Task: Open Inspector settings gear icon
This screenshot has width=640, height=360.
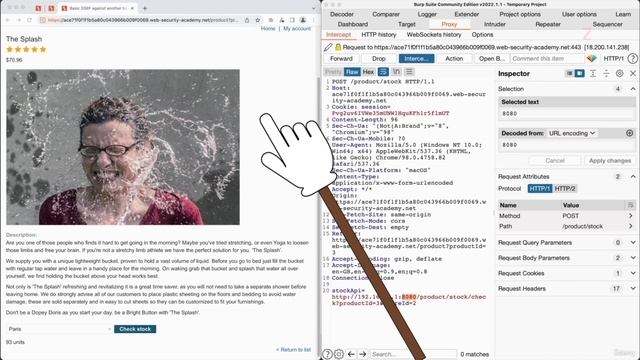Action: (x=619, y=73)
